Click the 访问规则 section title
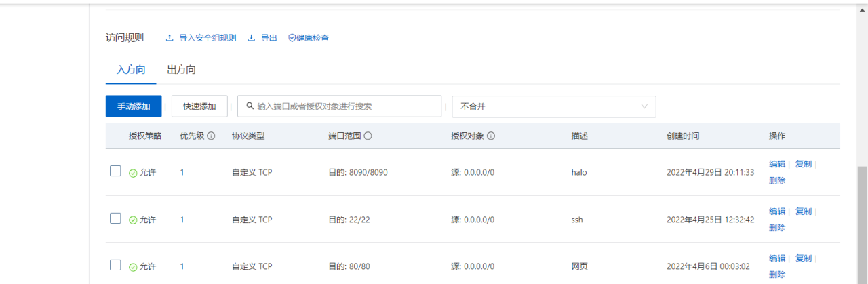This screenshot has height=284, width=868. (x=125, y=38)
